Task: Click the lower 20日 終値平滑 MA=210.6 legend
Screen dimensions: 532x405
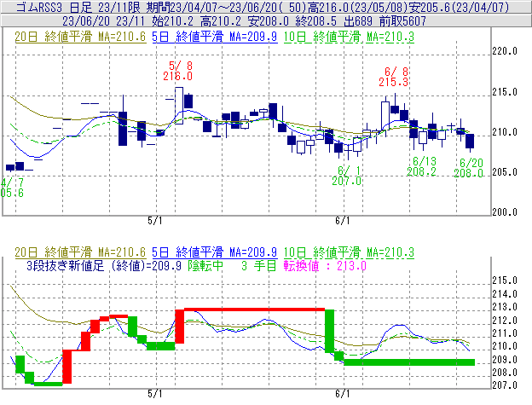Action: [x=80, y=252]
